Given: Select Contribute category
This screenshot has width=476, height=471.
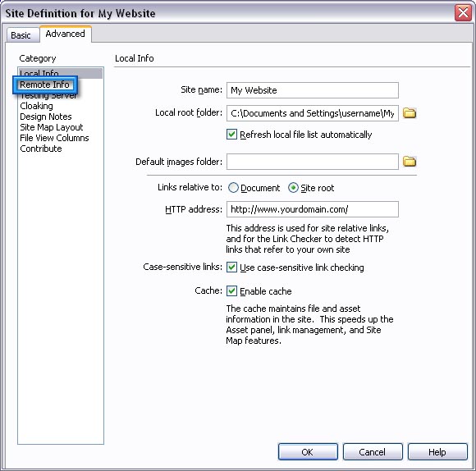Looking at the screenshot, I should point(41,149).
